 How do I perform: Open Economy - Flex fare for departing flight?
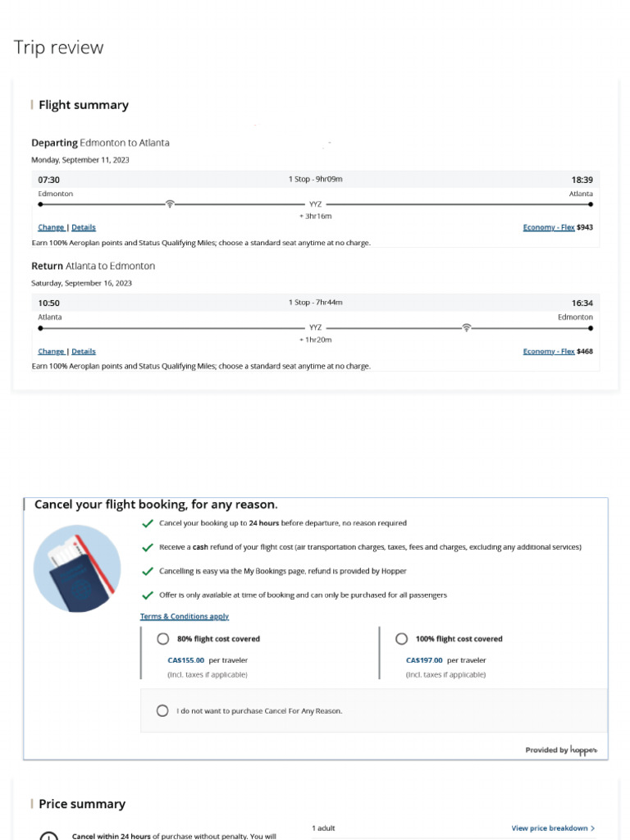(548, 227)
